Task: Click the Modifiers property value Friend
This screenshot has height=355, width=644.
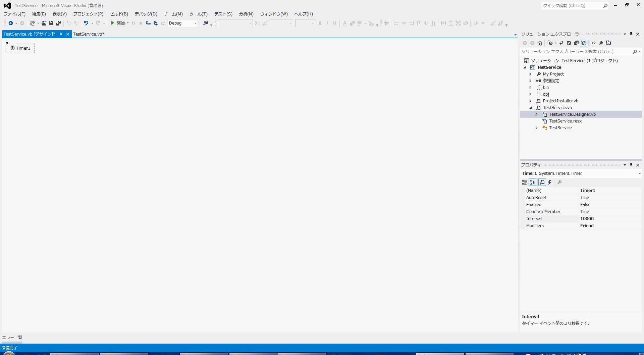Action: [x=610, y=226]
